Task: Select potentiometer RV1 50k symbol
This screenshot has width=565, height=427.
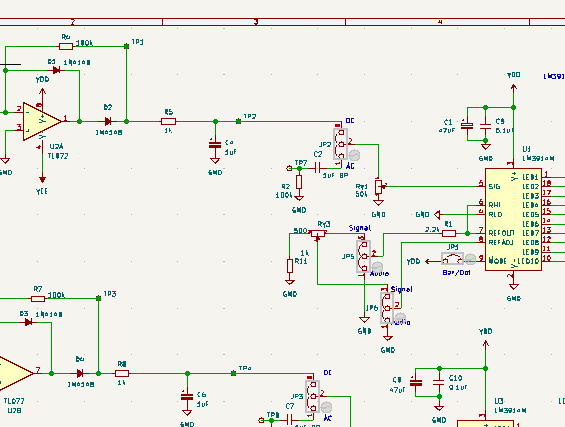Action: point(378,187)
